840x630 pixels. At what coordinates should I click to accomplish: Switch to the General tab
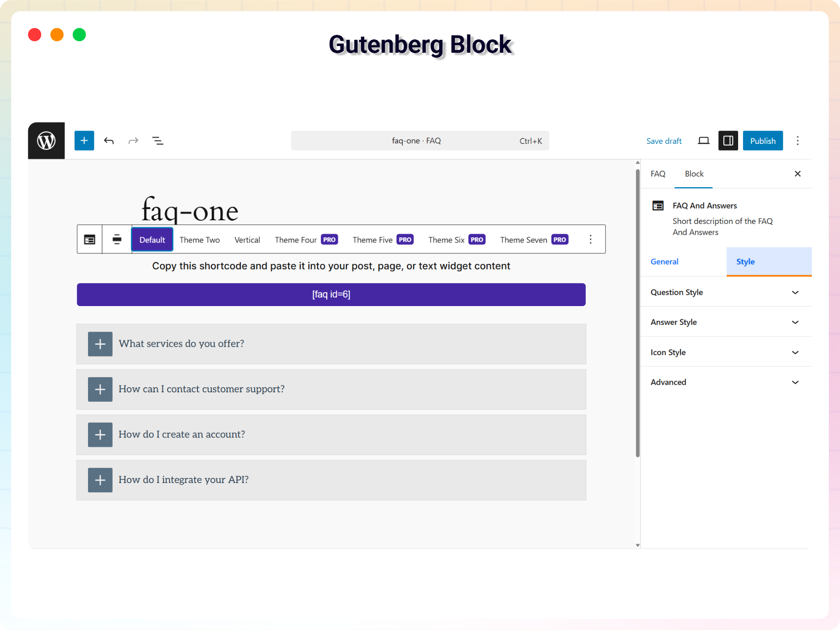(664, 261)
